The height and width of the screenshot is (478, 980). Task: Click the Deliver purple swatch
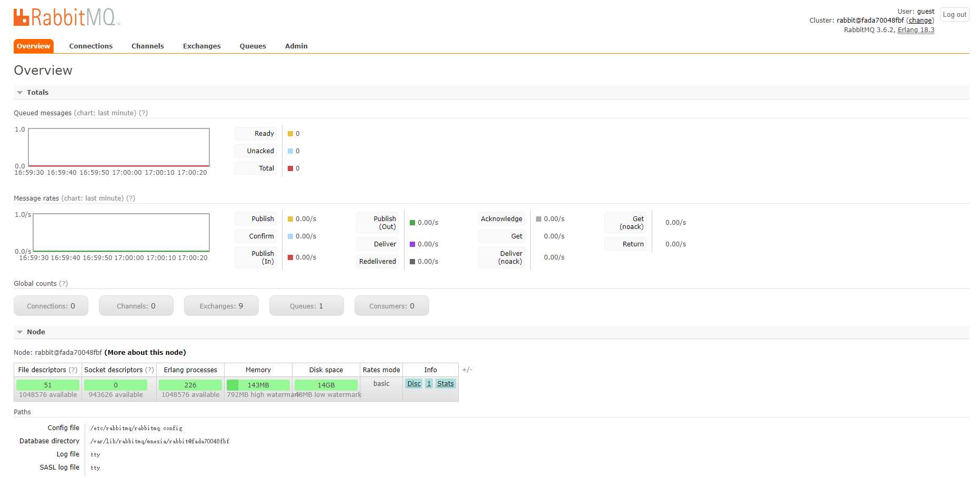(412, 244)
